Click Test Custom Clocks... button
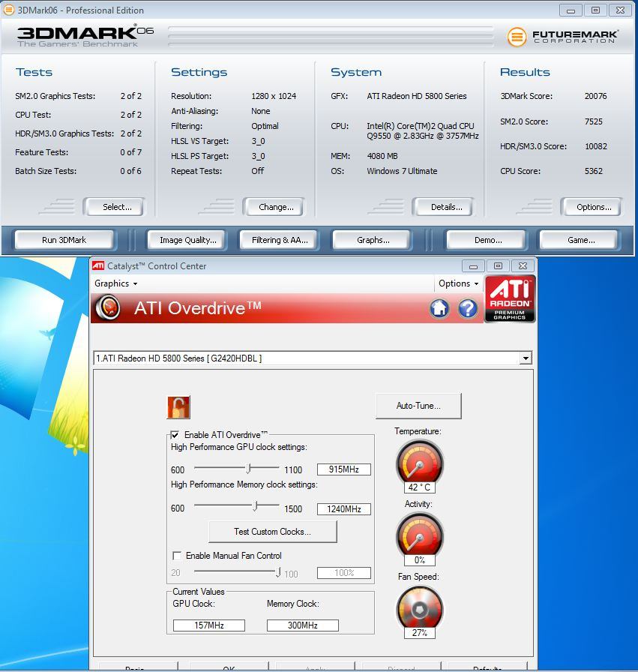638x672 pixels. pos(272,532)
